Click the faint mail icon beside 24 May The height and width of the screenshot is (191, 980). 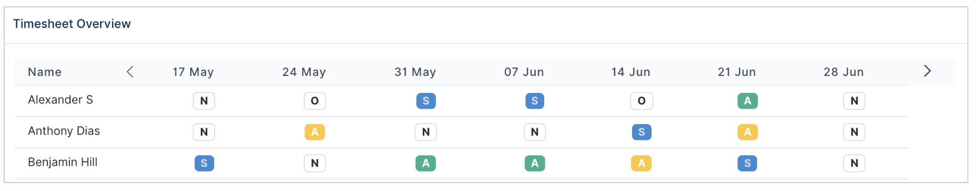click(x=342, y=71)
